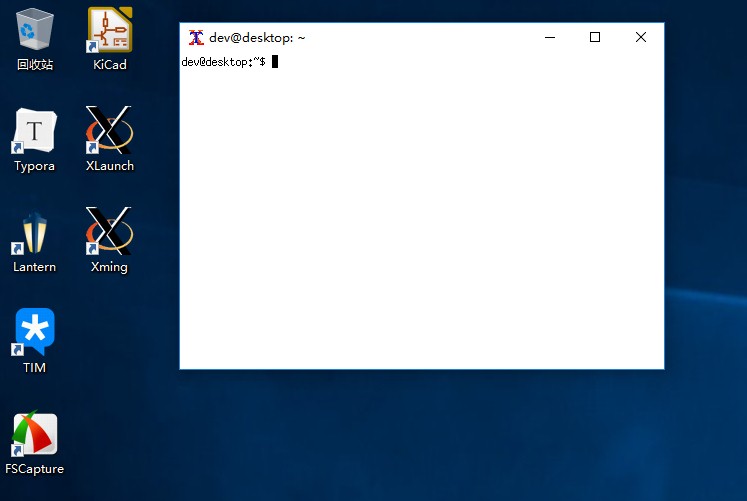This screenshot has height=501, width=747.
Task: Click the Lantern shortcut icon
Action: point(35,232)
